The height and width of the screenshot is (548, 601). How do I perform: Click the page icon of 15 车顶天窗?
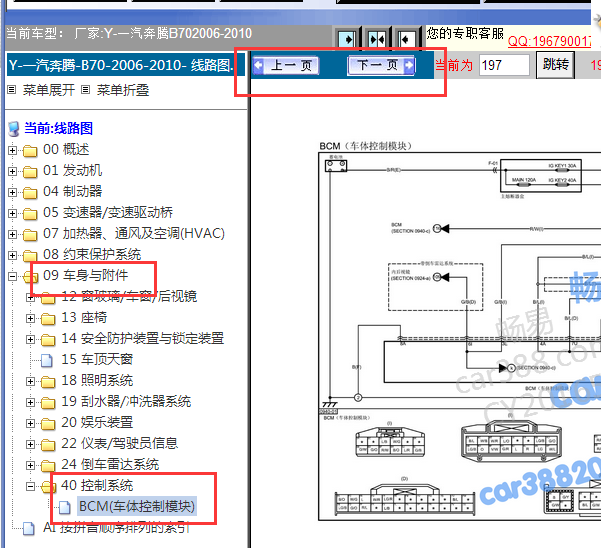point(47,360)
